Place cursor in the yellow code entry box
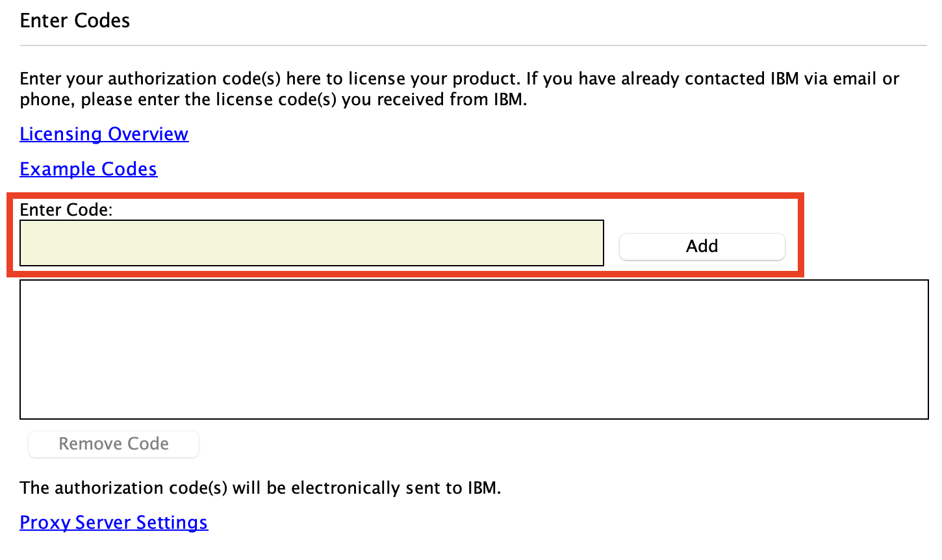Image resolution: width=942 pixels, height=560 pixels. click(x=312, y=243)
